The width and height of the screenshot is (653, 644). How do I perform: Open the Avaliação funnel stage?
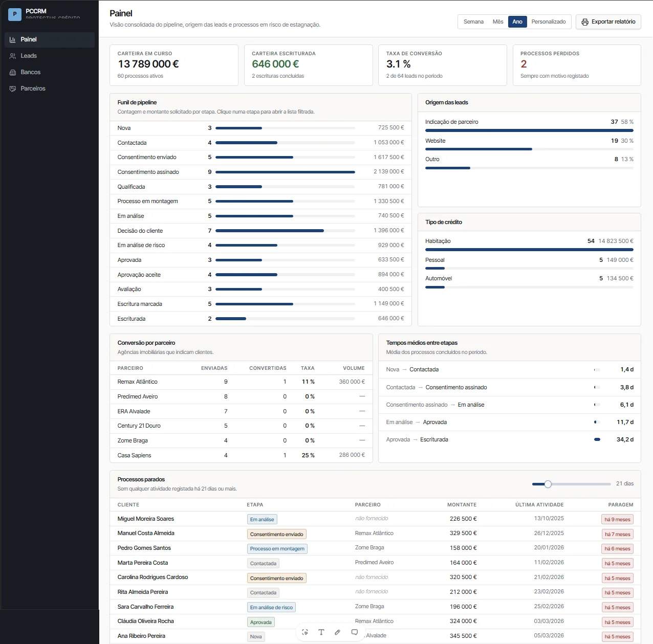point(260,289)
